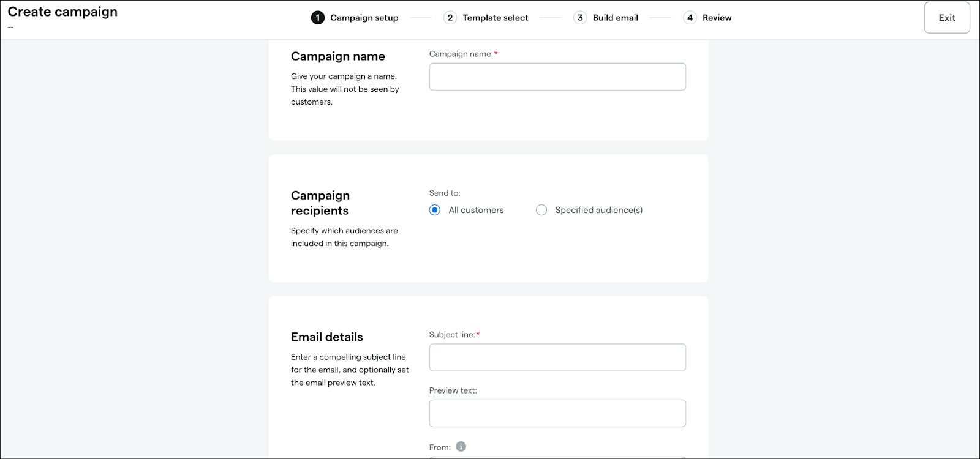The height and width of the screenshot is (459, 980).
Task: Focus the Campaign name input field
Action: coord(557,76)
